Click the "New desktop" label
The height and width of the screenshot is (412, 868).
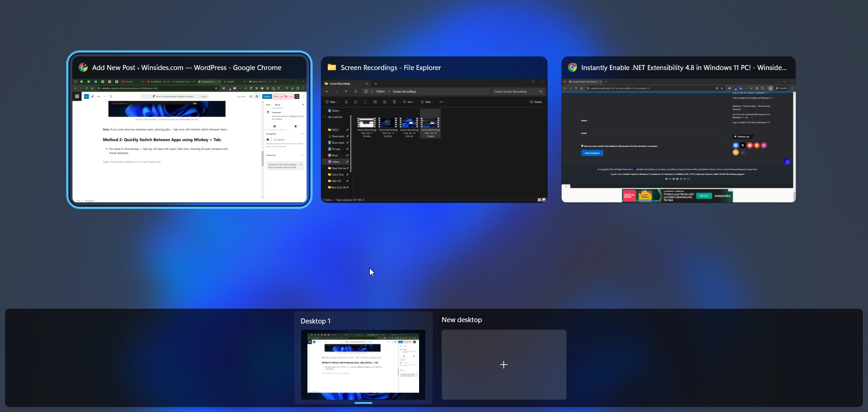(462, 319)
